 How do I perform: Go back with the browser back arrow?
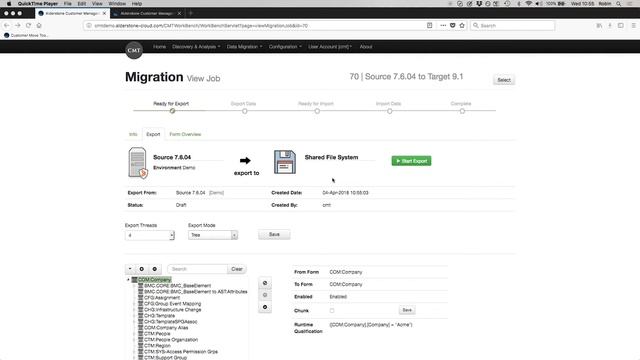point(7,25)
